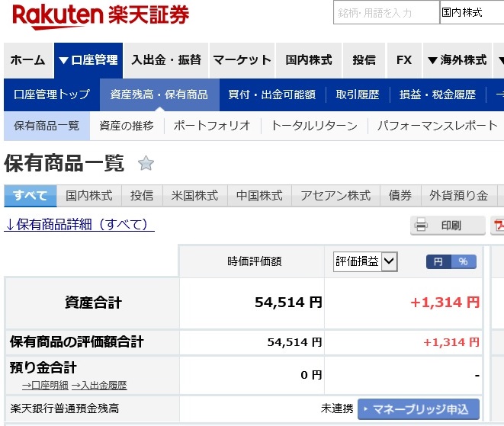This screenshot has width=504, height=426.
Task: Open 買付・出金可能額
Action: (272, 94)
